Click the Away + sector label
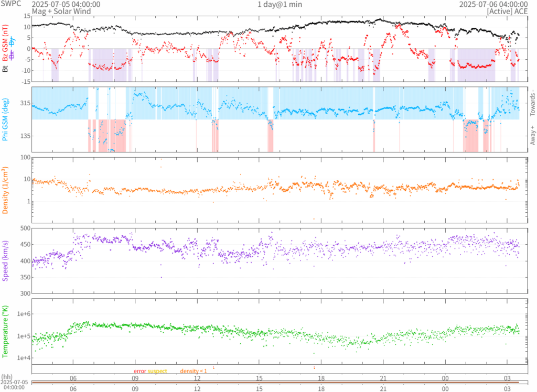The width and height of the screenshot is (537, 392). (533, 136)
